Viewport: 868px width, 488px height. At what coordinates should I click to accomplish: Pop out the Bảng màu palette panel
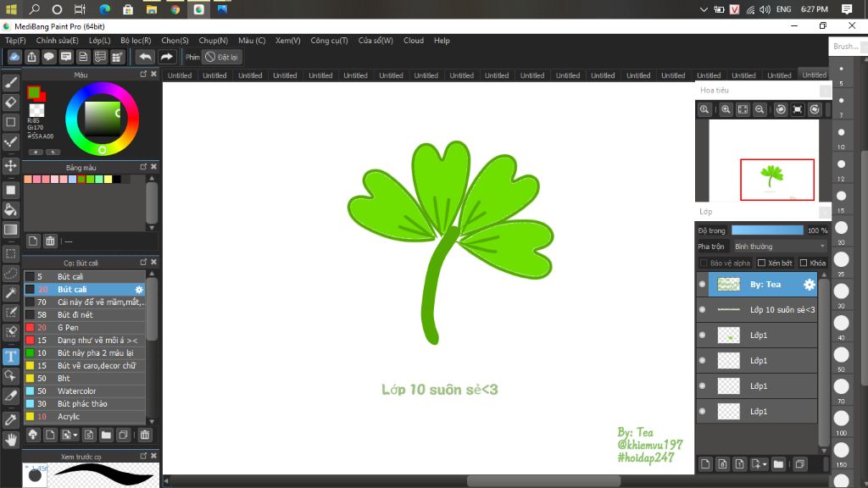click(x=143, y=167)
